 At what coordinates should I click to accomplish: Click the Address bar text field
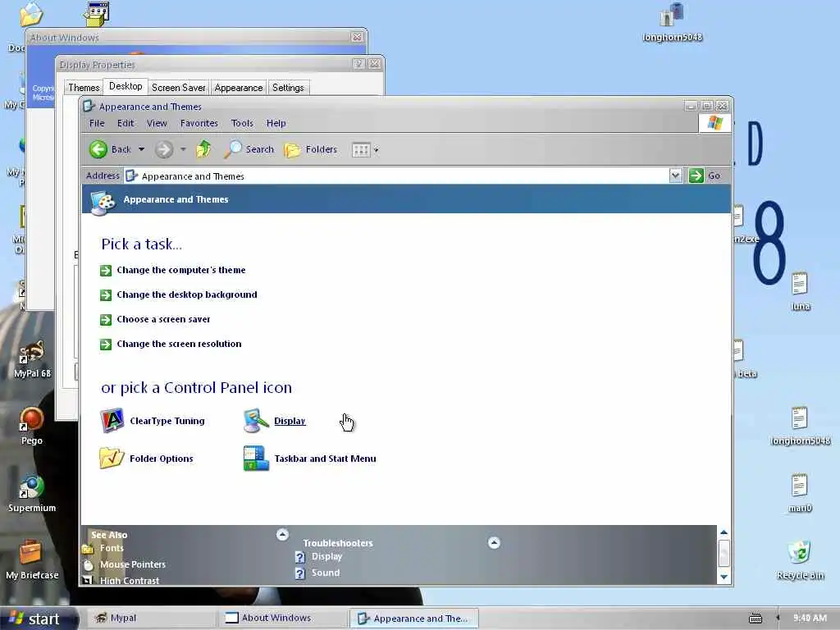tap(396, 176)
